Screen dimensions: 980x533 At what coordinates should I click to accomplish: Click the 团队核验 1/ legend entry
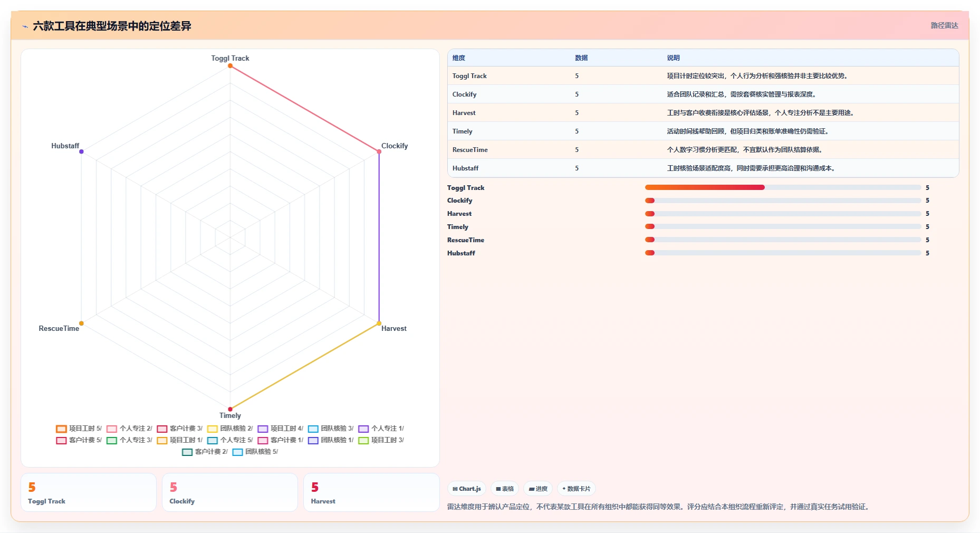331,440
